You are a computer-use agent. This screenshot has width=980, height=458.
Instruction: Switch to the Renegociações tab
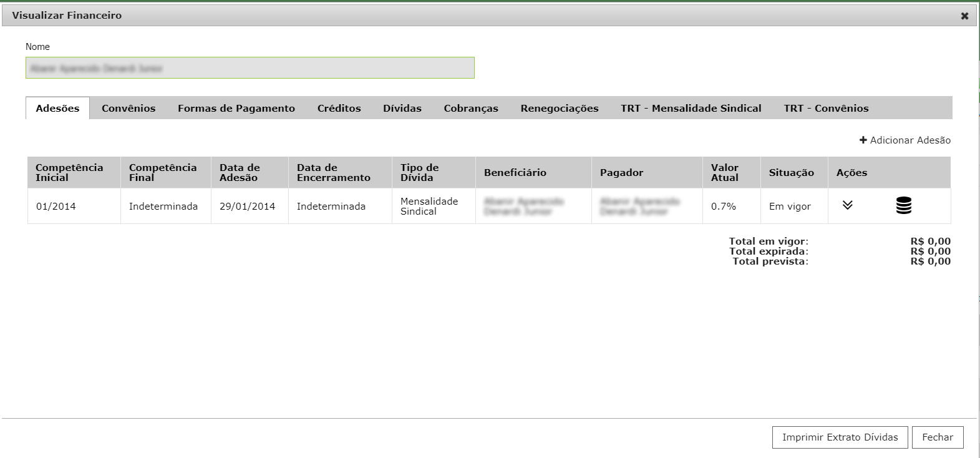559,108
